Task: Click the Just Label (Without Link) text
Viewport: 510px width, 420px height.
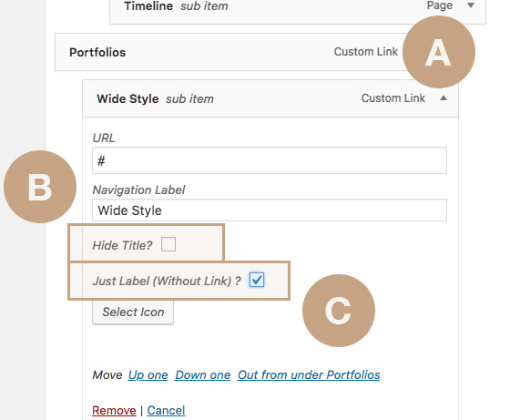Action: coord(167,281)
